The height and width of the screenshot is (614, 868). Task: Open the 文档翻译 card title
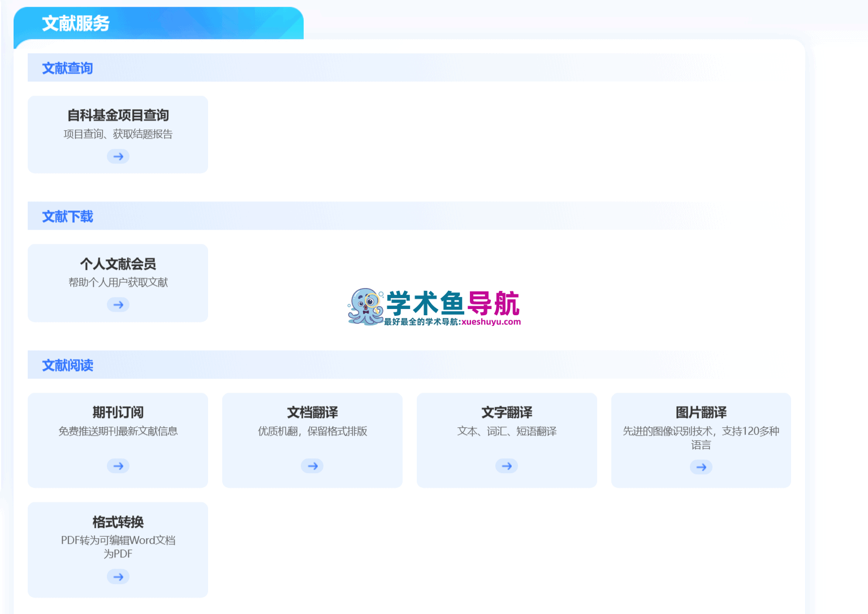pos(312,413)
